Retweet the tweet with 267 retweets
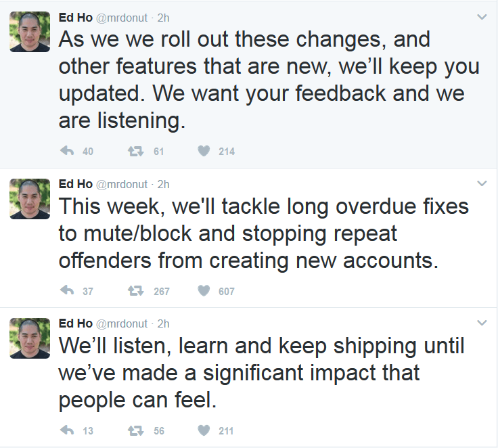The height and width of the screenshot is (448, 498). point(135,291)
